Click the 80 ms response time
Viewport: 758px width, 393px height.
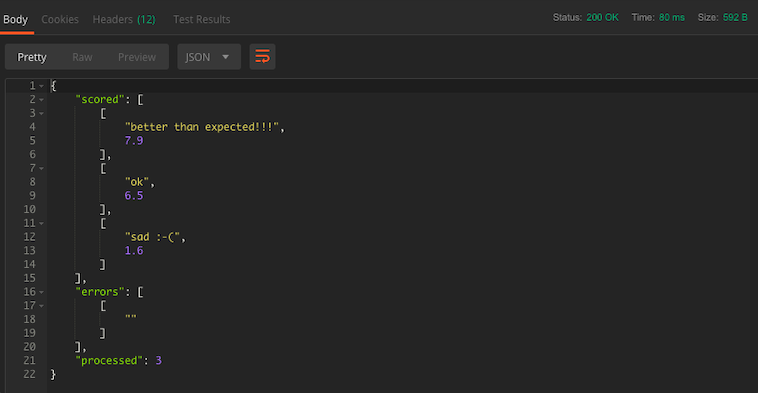pos(671,17)
